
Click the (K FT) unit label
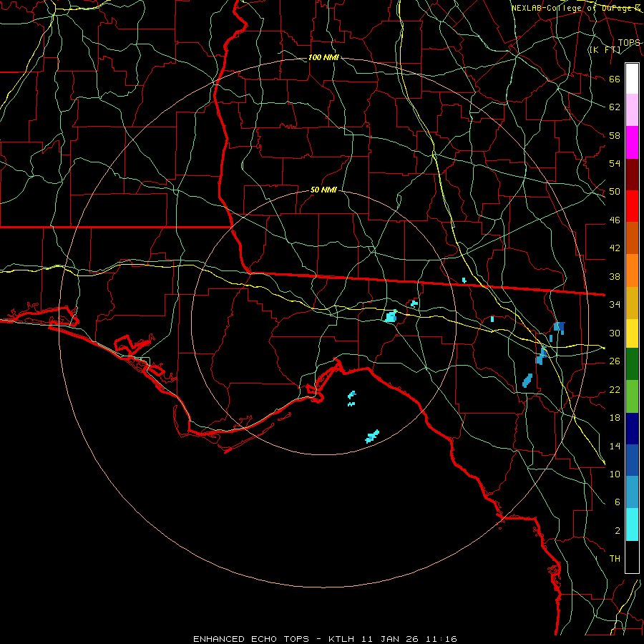[x=605, y=49]
